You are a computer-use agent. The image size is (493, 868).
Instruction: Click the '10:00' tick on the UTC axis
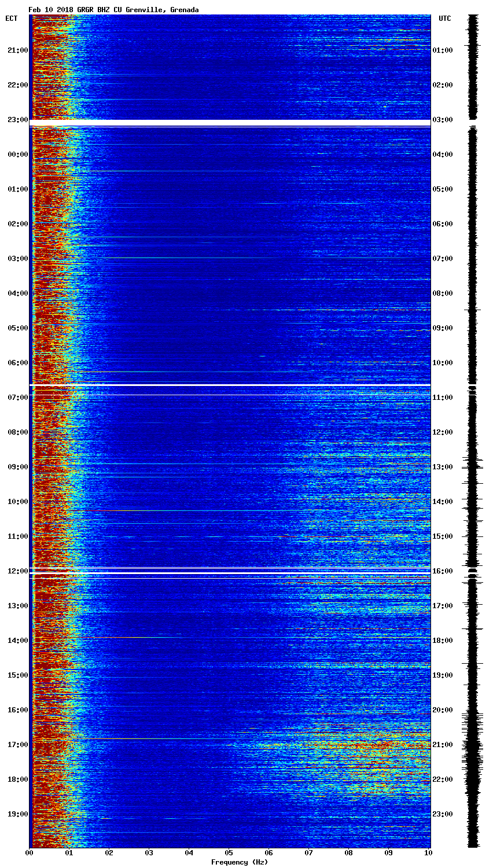point(443,363)
